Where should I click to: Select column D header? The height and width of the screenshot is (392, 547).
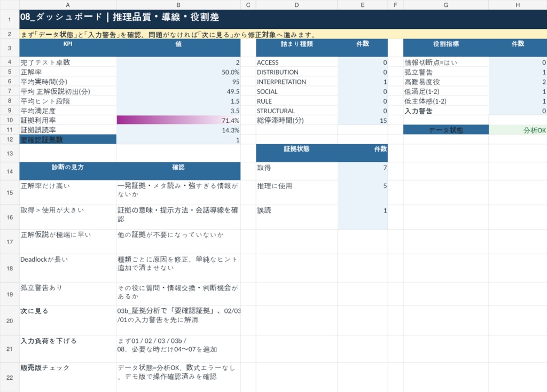tap(296, 5)
